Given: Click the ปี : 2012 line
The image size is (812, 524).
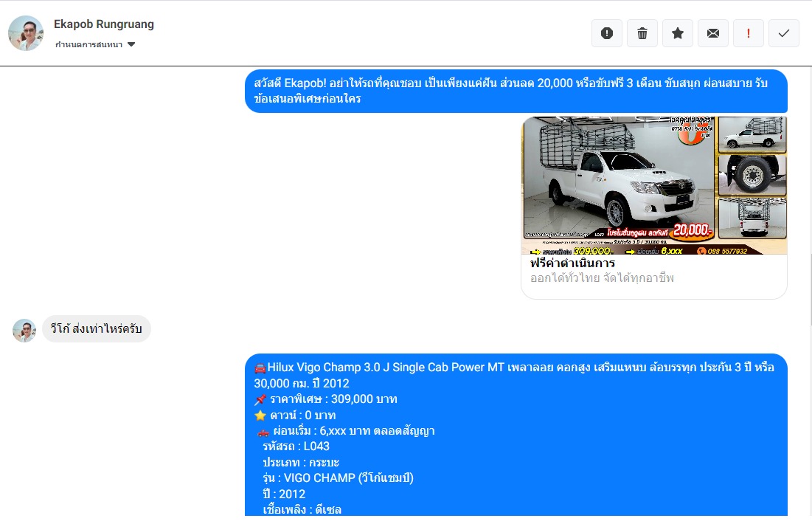Looking at the screenshot, I should tap(284, 494).
